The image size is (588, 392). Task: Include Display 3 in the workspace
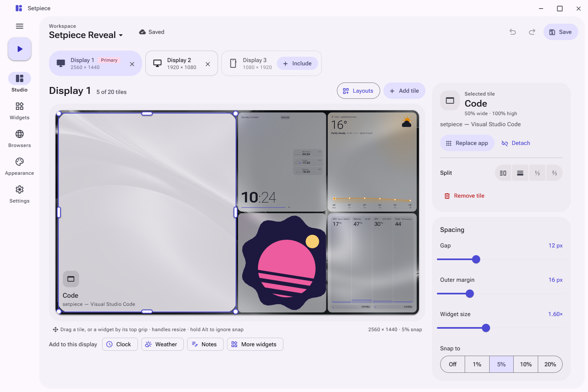click(x=297, y=63)
